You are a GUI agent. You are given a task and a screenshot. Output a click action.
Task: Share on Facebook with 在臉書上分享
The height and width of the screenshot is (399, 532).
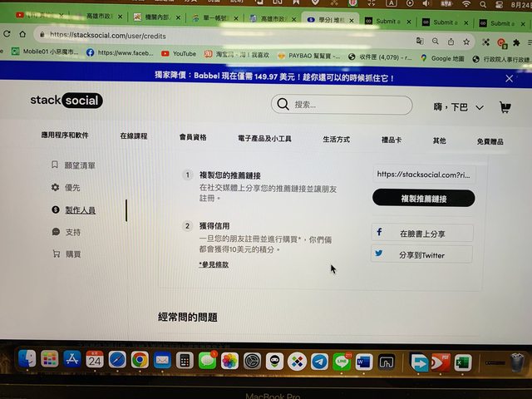pos(422,234)
